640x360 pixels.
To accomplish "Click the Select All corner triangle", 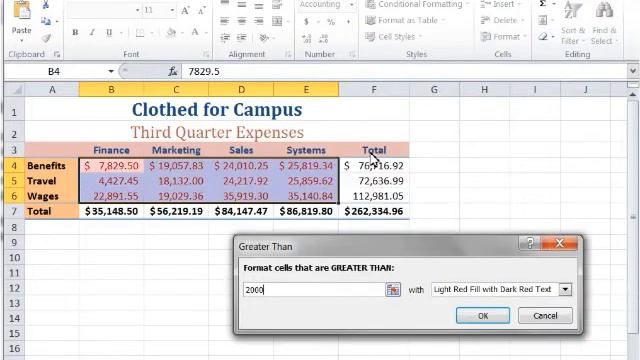I will [15, 89].
